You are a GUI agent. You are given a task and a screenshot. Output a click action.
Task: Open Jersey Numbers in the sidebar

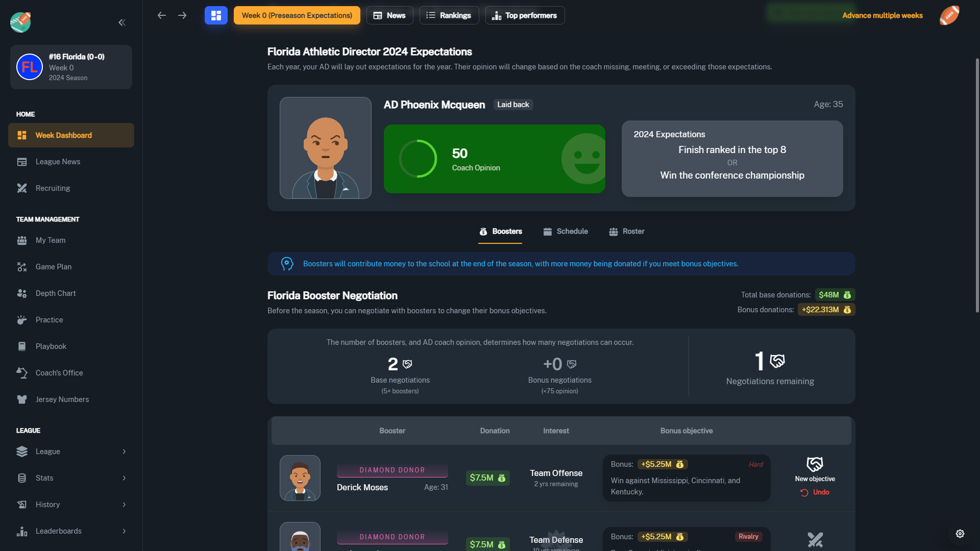tap(62, 399)
